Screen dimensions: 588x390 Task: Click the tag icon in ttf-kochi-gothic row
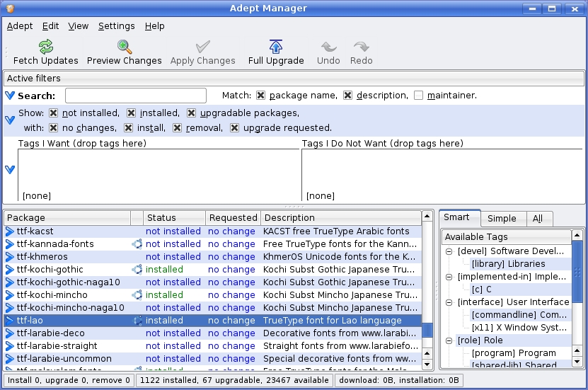coord(137,270)
